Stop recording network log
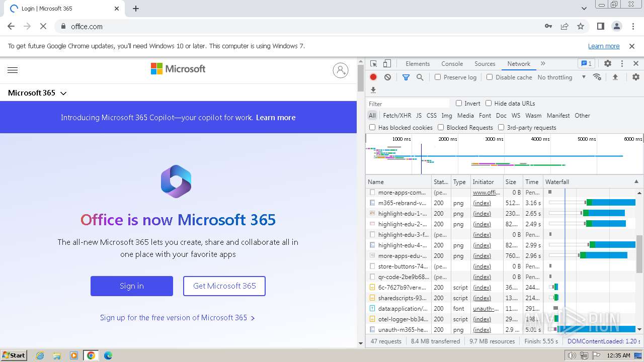The image size is (644, 362). (373, 77)
